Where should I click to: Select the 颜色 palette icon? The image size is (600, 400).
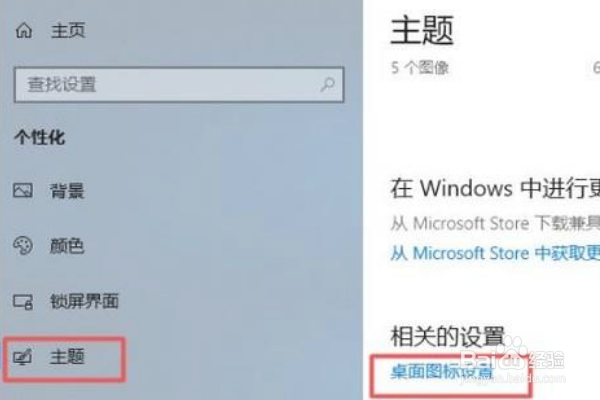click(x=23, y=245)
